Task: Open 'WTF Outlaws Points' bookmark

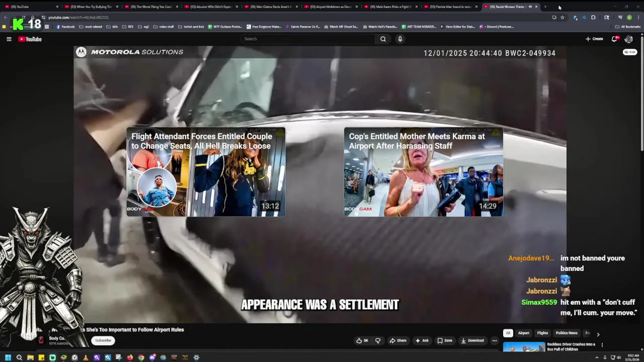Action: pyautogui.click(x=225, y=27)
